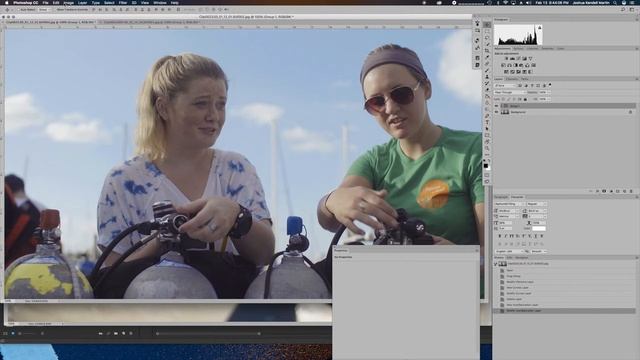Click the foreground color swatch

click(x=485, y=166)
